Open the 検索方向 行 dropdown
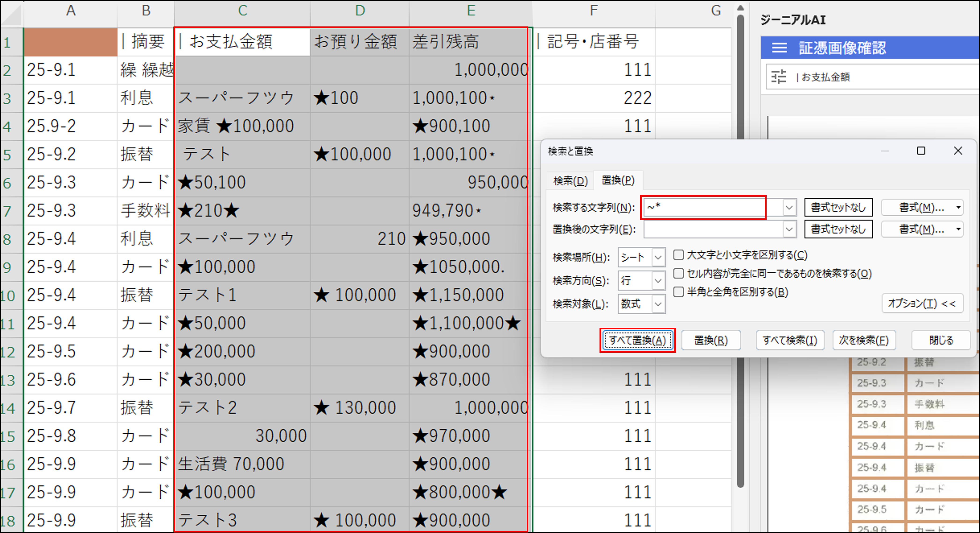Screen dimensions: 980x533 (x=658, y=281)
